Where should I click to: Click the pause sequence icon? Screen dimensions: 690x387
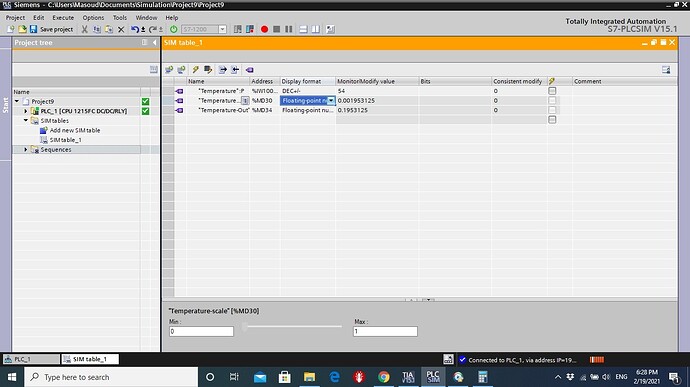(x=289, y=29)
